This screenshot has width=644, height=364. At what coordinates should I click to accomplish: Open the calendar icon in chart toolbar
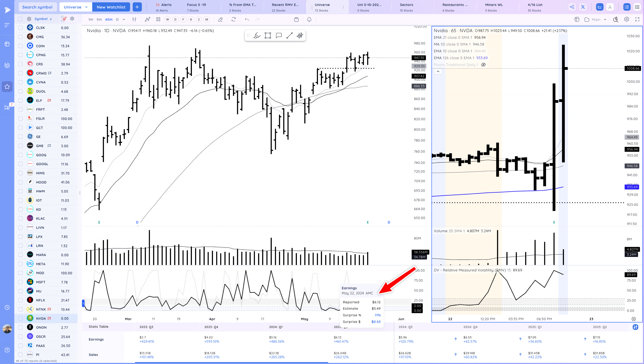pyautogui.click(x=296, y=19)
